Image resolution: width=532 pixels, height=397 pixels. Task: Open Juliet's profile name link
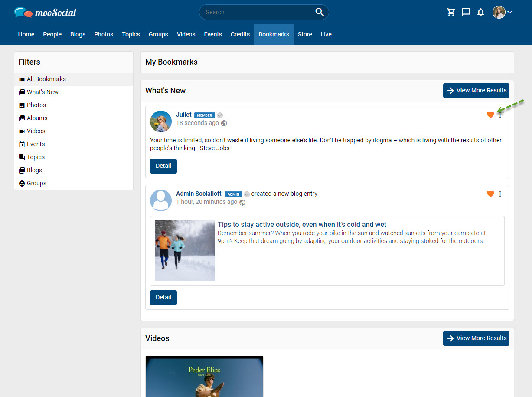point(184,115)
